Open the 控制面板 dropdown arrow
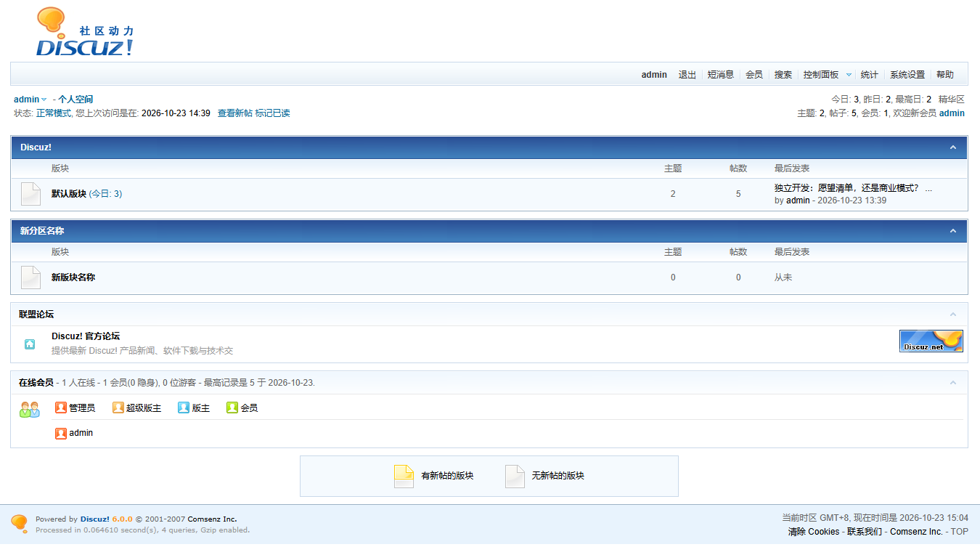Screen dimensions: 980x547 pos(849,75)
